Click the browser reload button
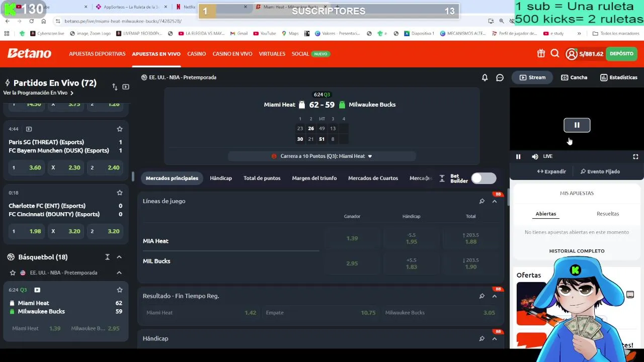This screenshot has width=644, height=362. (31, 21)
